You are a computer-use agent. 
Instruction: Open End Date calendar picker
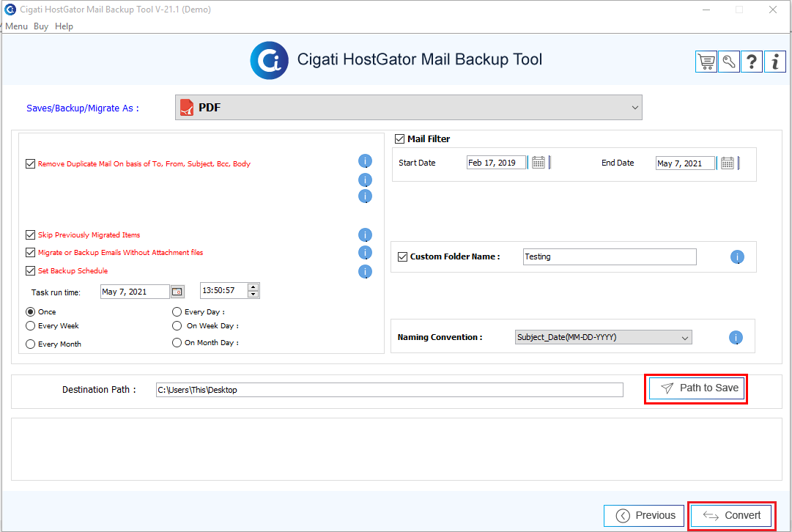click(728, 163)
